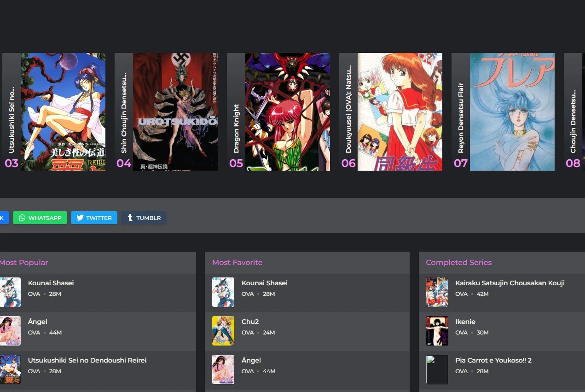Image resolution: width=585 pixels, height=392 pixels.
Task: Share this page on Tumblr
Action: [x=144, y=218]
